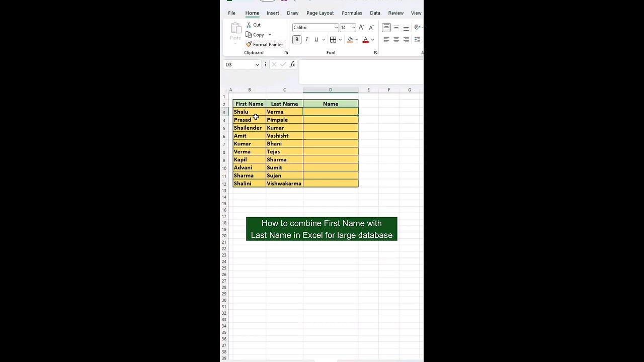Toggle Top Align for cell text
Screen dimensions: 644x362
point(386,28)
